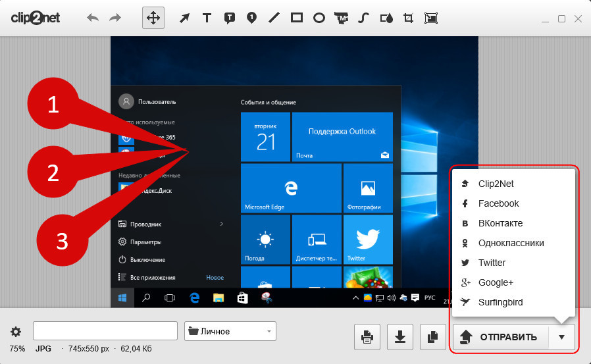Open the Личное folder dropdown
This screenshot has width=591, height=364.
tap(230, 331)
